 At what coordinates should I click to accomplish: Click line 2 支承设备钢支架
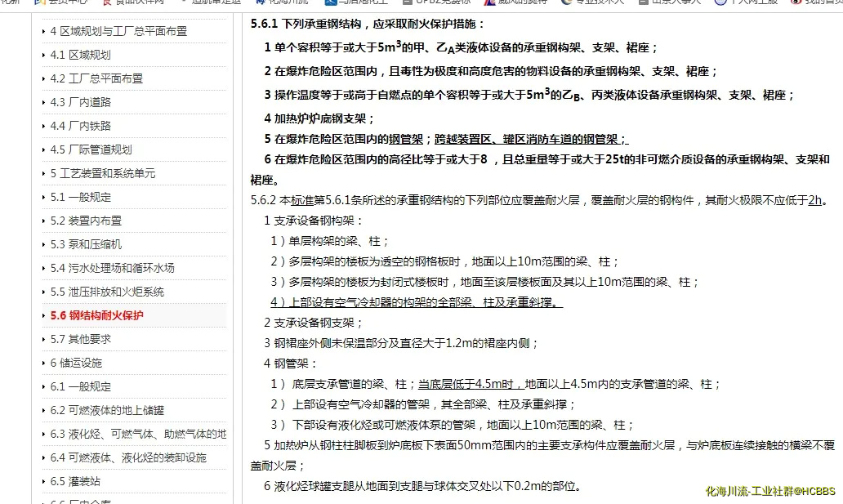pyautogui.click(x=314, y=323)
